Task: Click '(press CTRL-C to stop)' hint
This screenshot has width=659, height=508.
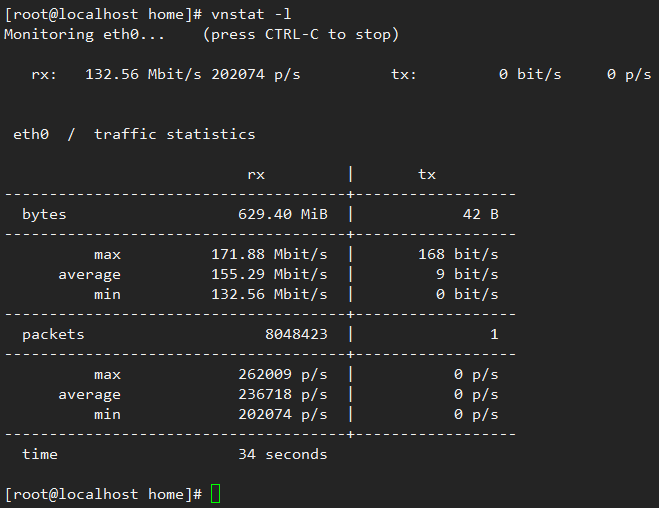Action: 301,34
